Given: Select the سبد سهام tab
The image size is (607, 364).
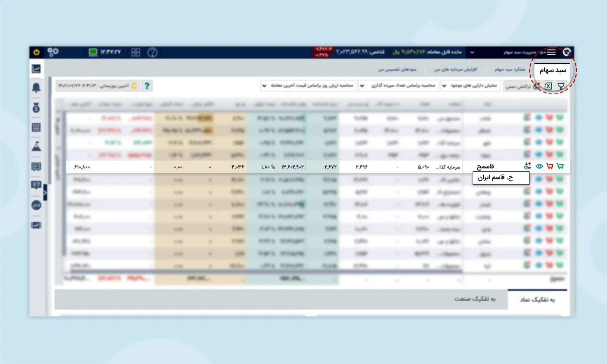Looking at the screenshot, I should point(553,70).
